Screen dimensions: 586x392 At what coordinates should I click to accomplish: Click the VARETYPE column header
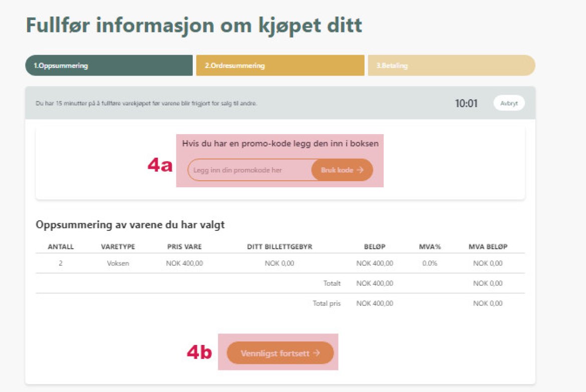point(118,247)
